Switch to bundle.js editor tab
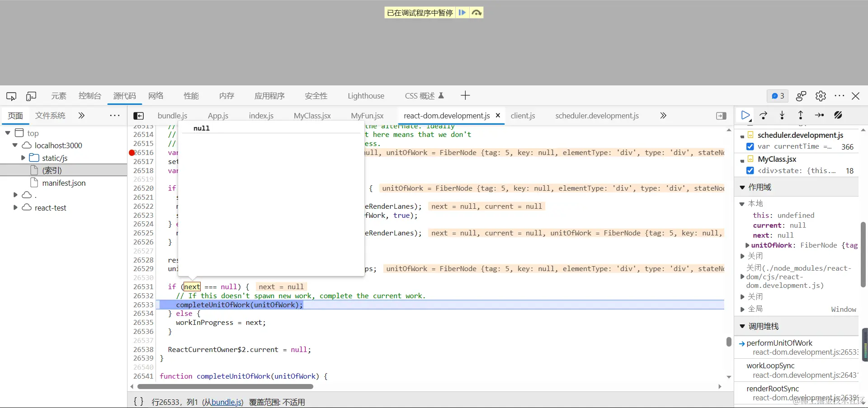This screenshot has height=408, width=868. click(172, 116)
